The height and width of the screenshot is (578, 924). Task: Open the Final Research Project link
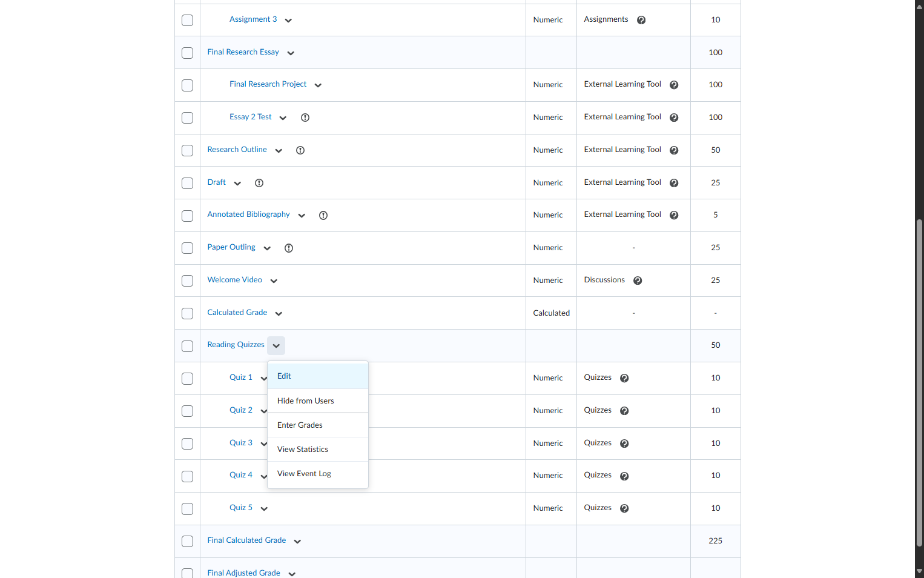pos(268,84)
